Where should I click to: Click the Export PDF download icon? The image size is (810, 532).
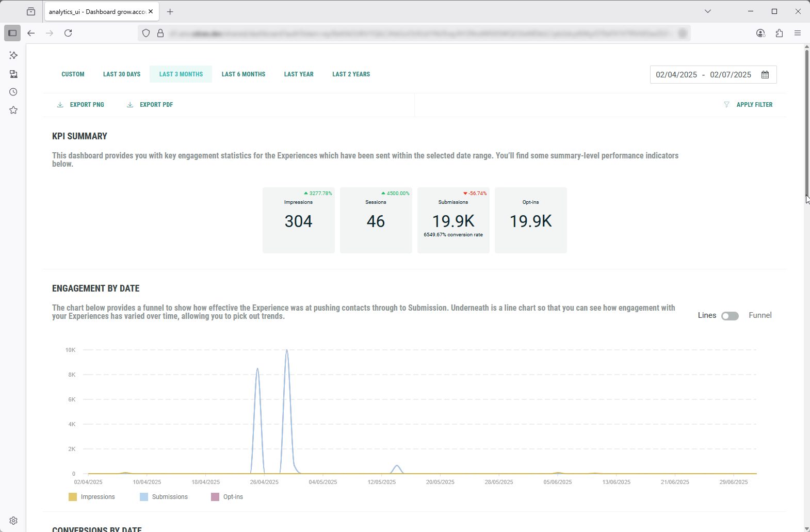[130, 105]
